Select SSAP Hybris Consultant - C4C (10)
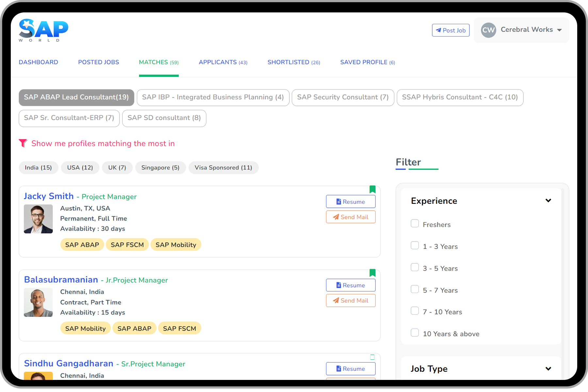This screenshot has height=392, width=588. tap(460, 97)
